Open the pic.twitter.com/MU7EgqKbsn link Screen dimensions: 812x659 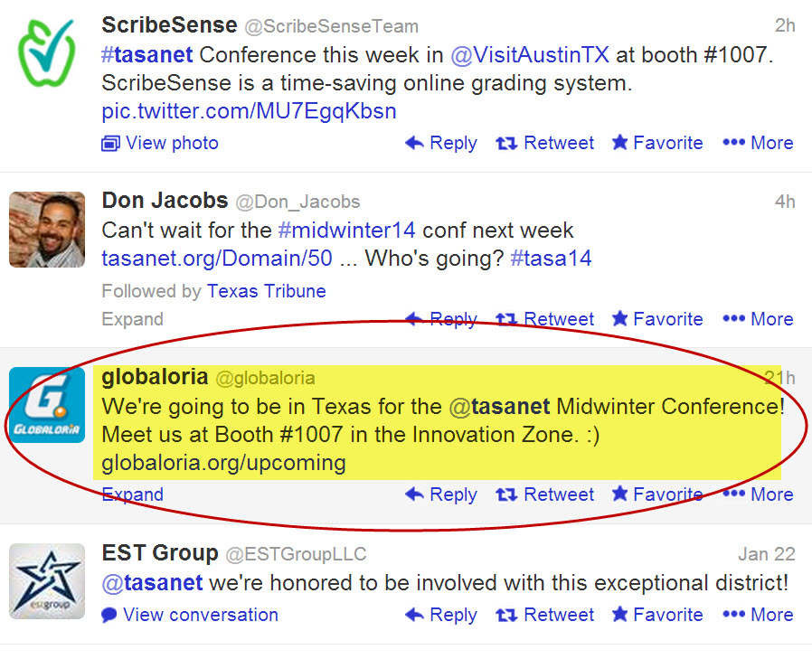point(249,111)
